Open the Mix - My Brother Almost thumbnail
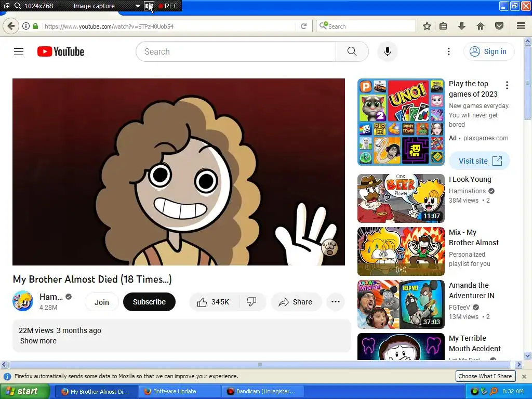This screenshot has width=532, height=399. click(401, 251)
